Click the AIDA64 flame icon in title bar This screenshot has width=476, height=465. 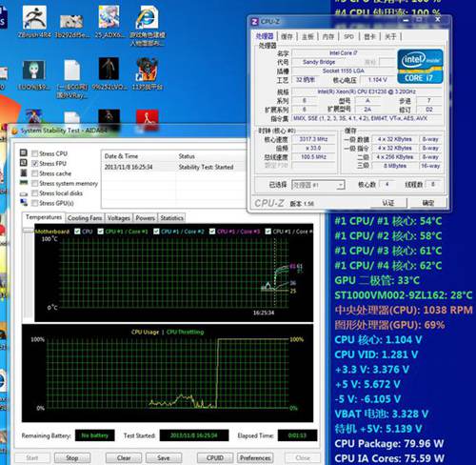[x=14, y=131]
